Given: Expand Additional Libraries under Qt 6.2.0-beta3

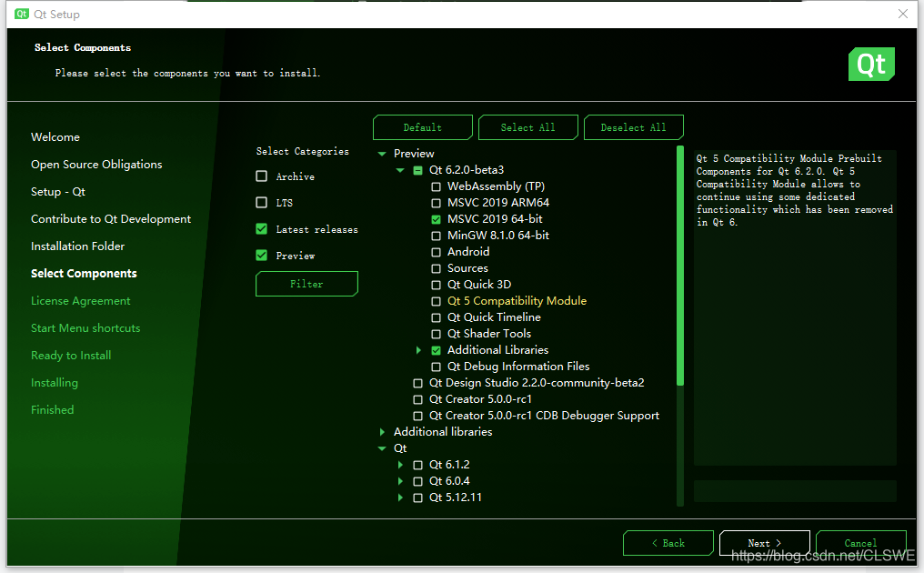Looking at the screenshot, I should [x=418, y=350].
